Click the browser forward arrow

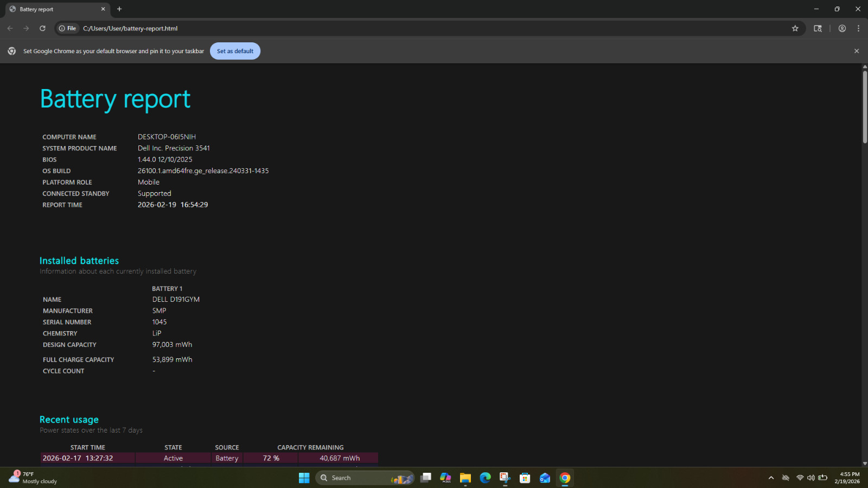coord(26,28)
